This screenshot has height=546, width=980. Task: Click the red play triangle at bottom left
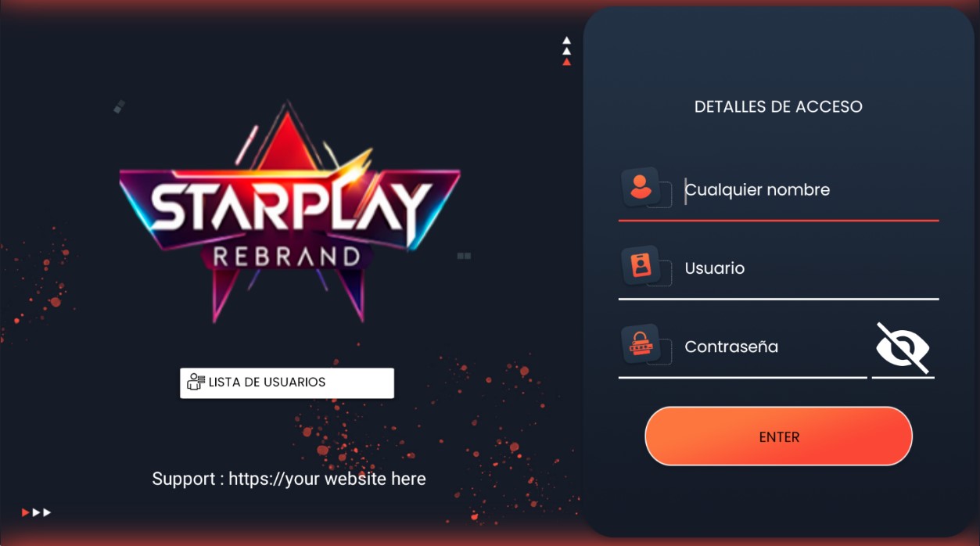click(26, 512)
